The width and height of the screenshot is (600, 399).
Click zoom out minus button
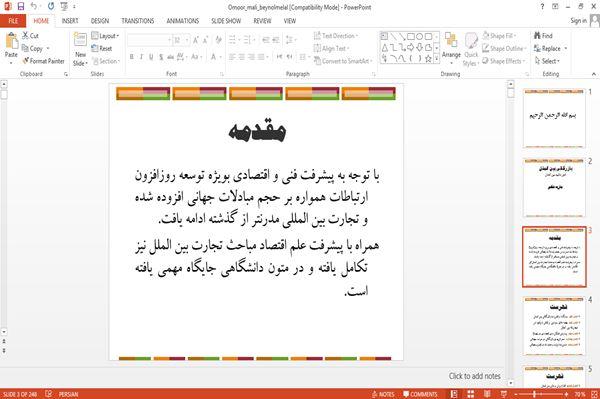(515, 394)
